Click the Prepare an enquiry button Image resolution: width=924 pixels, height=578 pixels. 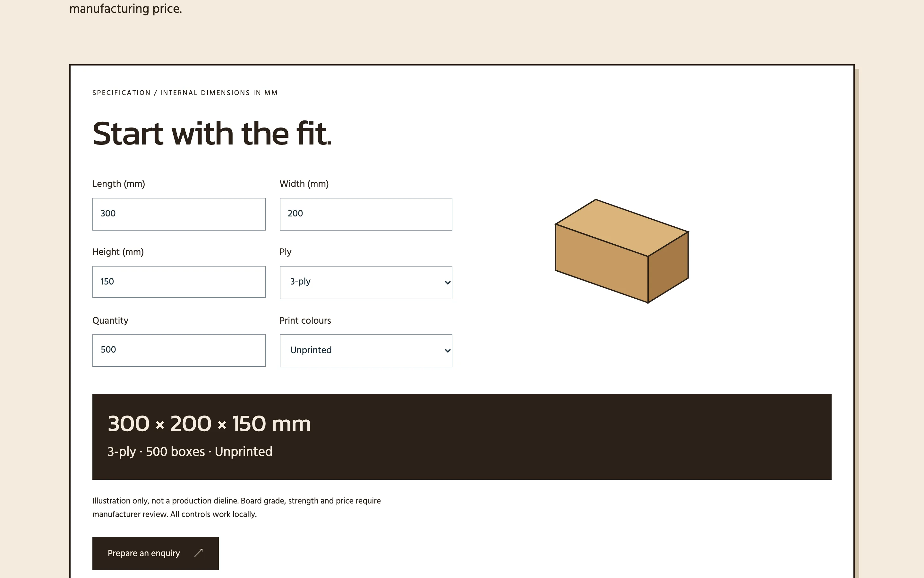155,553
